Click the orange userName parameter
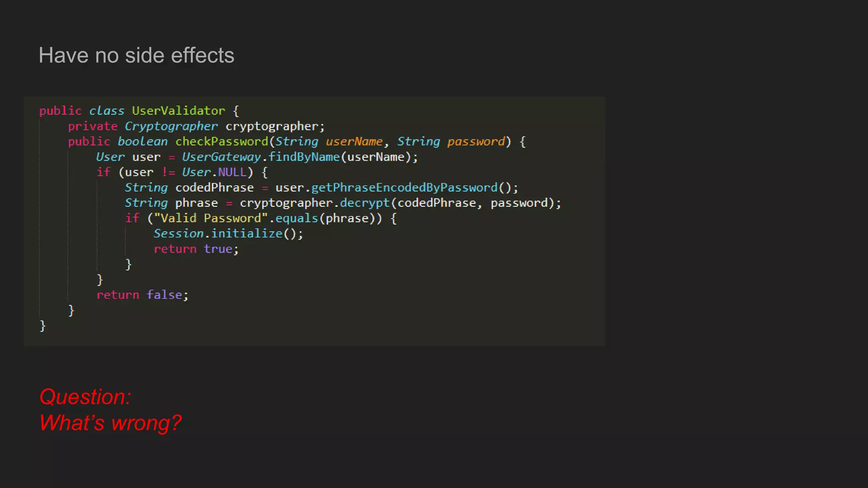Viewport: 868px width, 488px height. pyautogui.click(x=354, y=141)
